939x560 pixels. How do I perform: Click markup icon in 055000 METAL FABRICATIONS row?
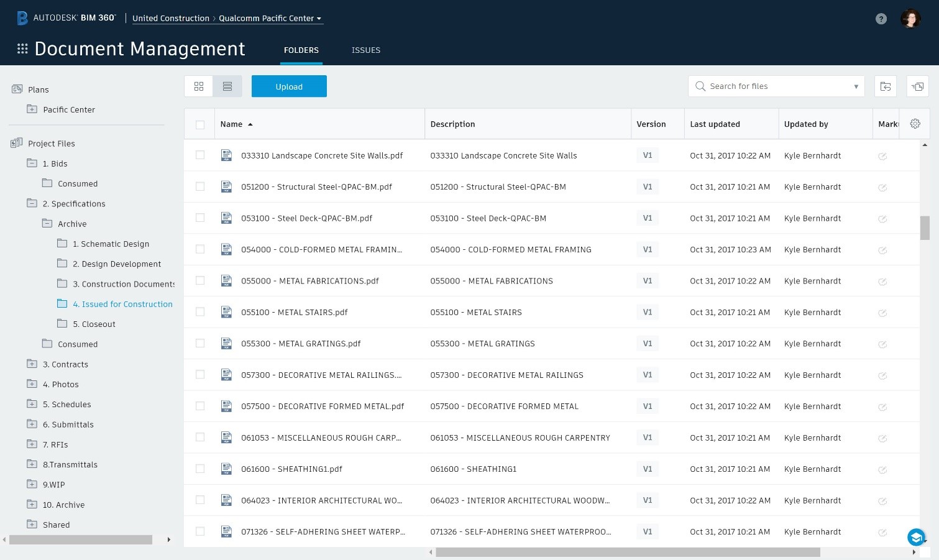click(x=882, y=282)
